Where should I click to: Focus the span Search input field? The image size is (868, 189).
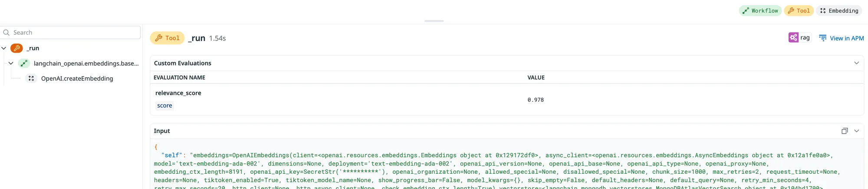[x=74, y=33]
